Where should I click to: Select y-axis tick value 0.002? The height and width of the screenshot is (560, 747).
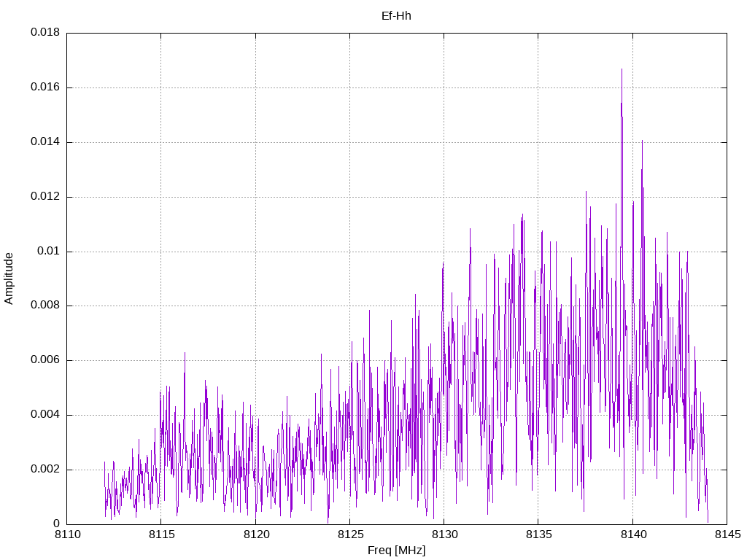pos(45,470)
